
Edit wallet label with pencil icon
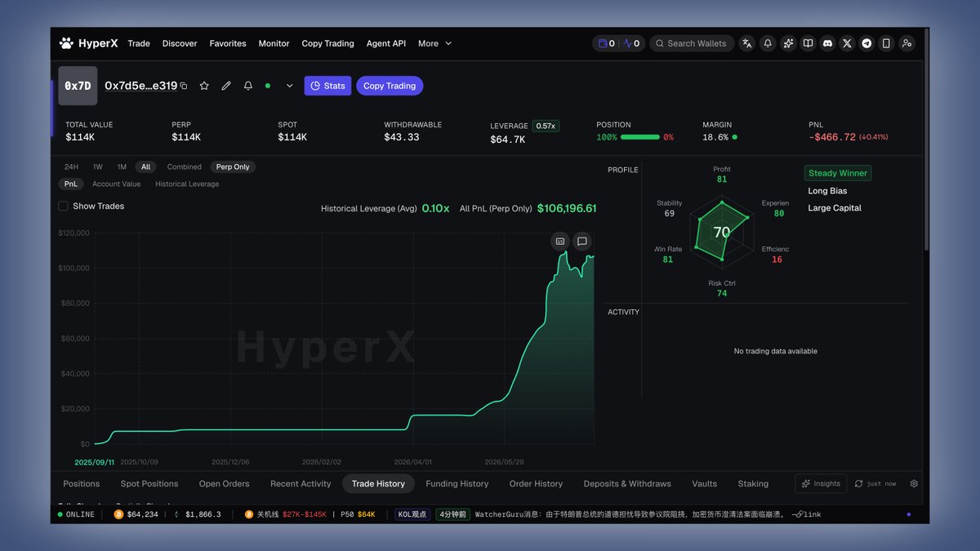coord(226,86)
